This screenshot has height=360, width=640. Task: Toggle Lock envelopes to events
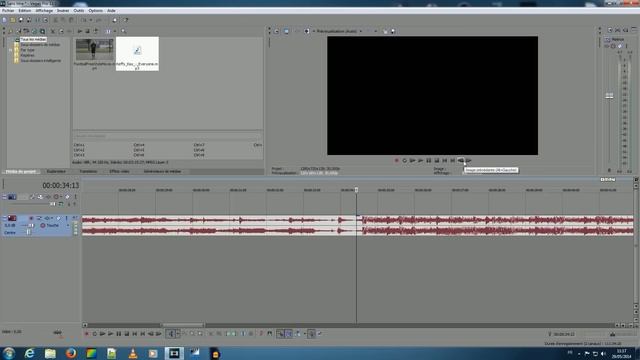coord(311,334)
